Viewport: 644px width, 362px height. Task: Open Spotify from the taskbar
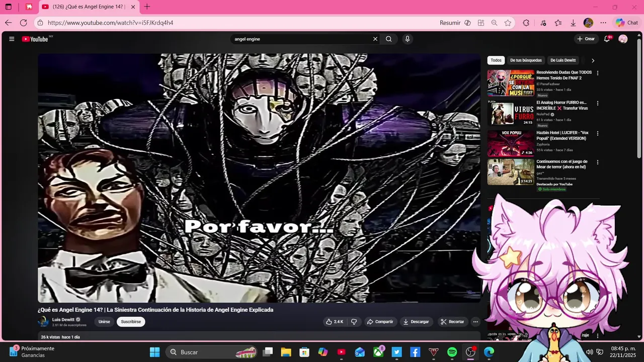[x=452, y=352]
